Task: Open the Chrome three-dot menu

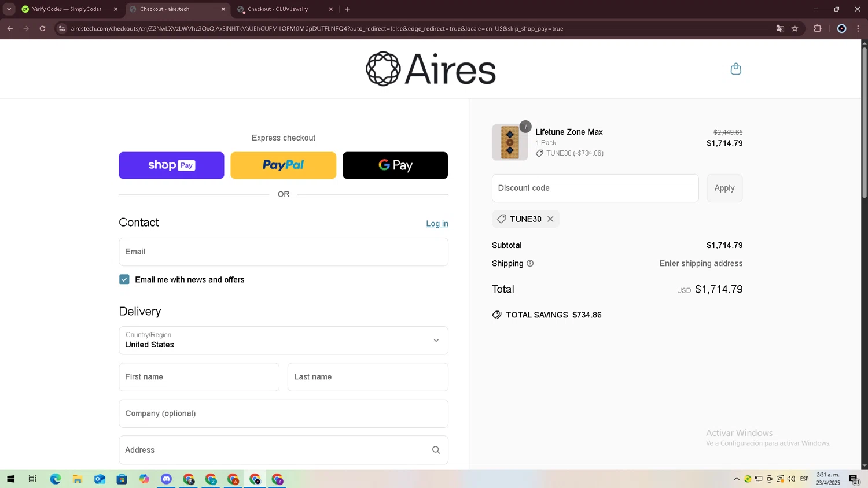Action: (x=858, y=28)
